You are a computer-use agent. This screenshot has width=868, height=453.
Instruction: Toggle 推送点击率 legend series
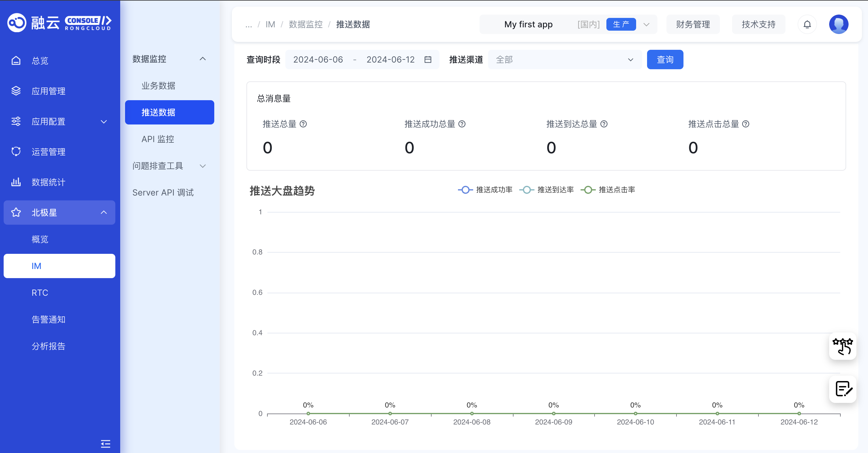(608, 190)
